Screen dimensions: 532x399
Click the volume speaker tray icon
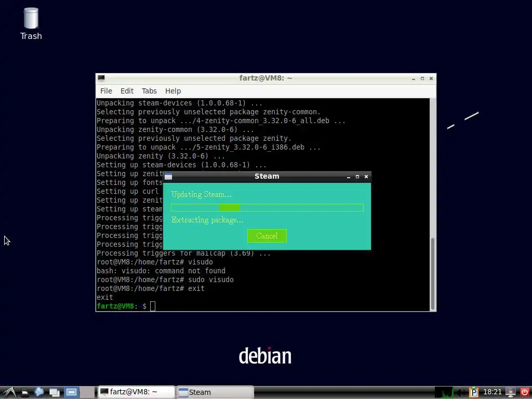click(460, 393)
